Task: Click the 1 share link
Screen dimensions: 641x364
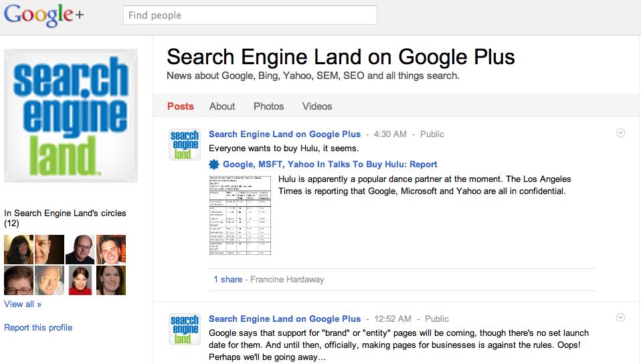Action: tap(227, 280)
